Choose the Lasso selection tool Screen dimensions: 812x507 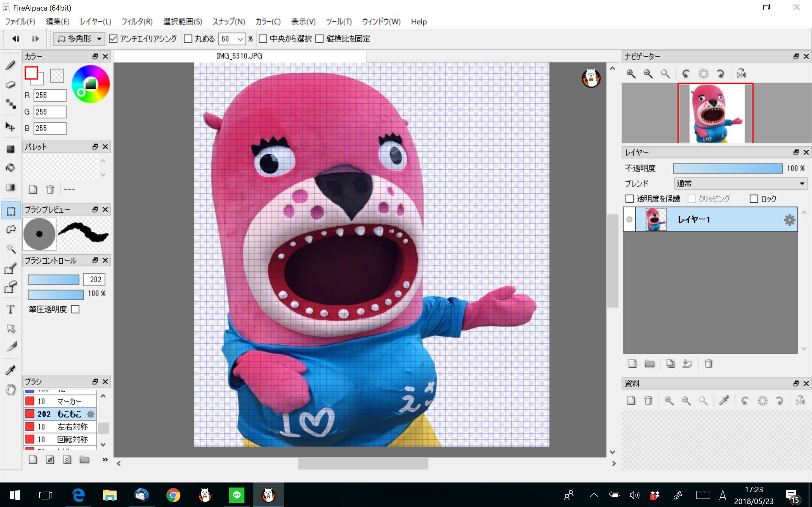(11, 229)
